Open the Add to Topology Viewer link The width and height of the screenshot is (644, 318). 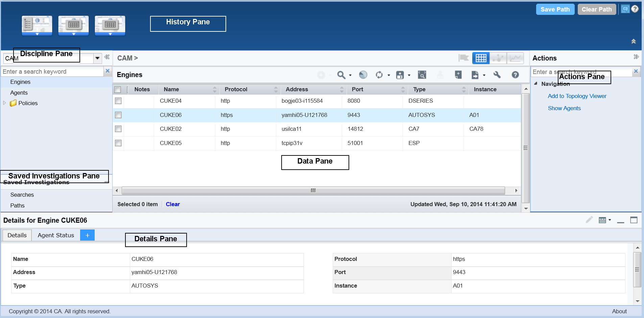pyautogui.click(x=577, y=96)
